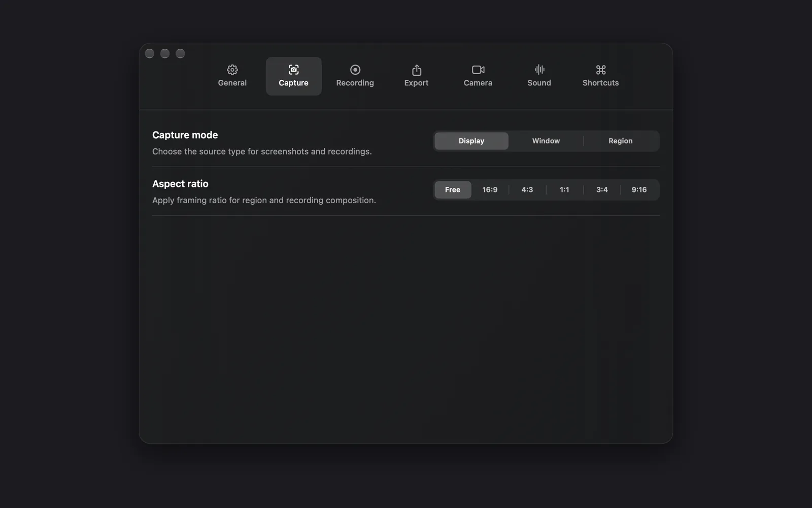Click the text 'Choose the source type for screenshots and recordings.'

[262, 151]
